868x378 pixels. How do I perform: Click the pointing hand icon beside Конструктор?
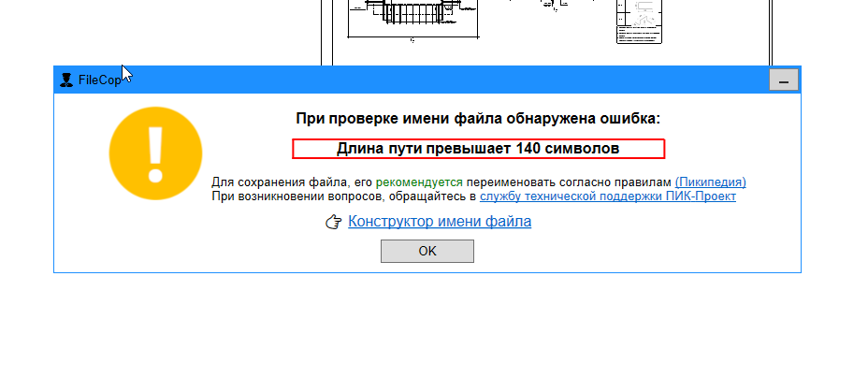[x=333, y=223]
